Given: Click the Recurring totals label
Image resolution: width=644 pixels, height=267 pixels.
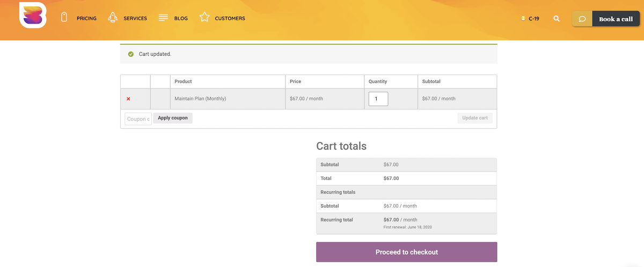Looking at the screenshot, I should click(338, 192).
